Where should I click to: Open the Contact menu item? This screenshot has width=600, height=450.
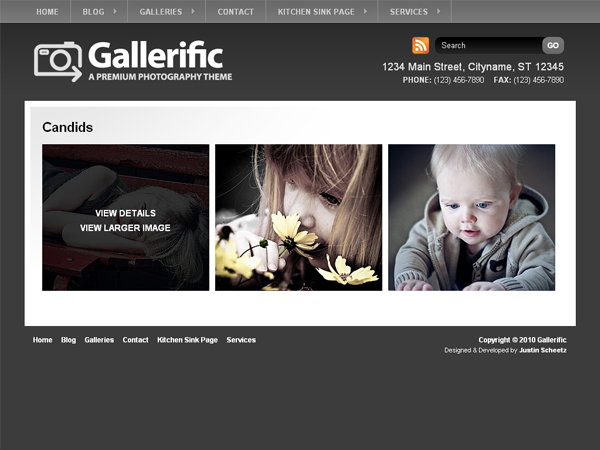click(235, 12)
